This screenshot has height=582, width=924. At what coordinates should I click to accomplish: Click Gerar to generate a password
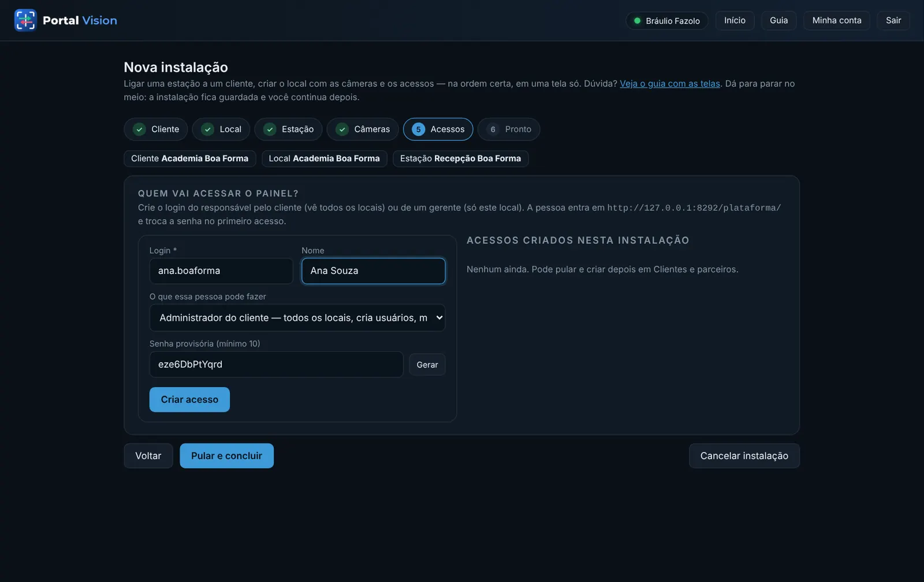[x=427, y=365]
